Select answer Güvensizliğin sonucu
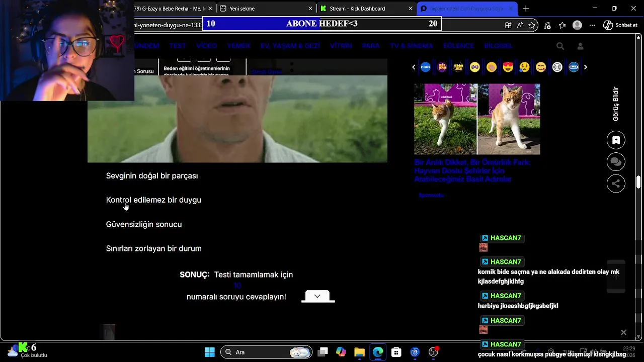Screen dimensions: 644x362 144,224
